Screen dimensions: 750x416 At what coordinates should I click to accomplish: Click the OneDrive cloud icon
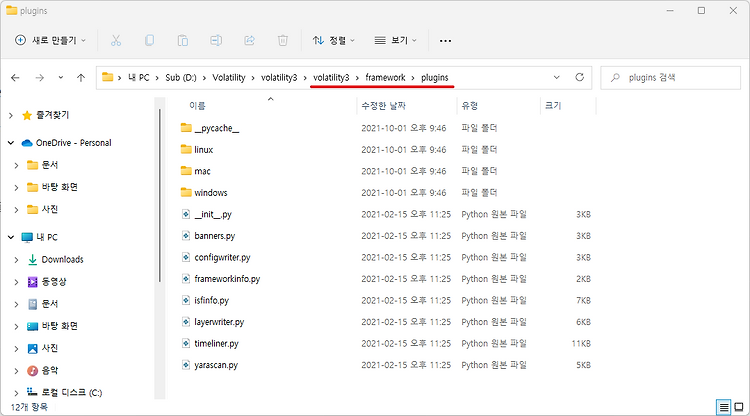tap(27, 142)
